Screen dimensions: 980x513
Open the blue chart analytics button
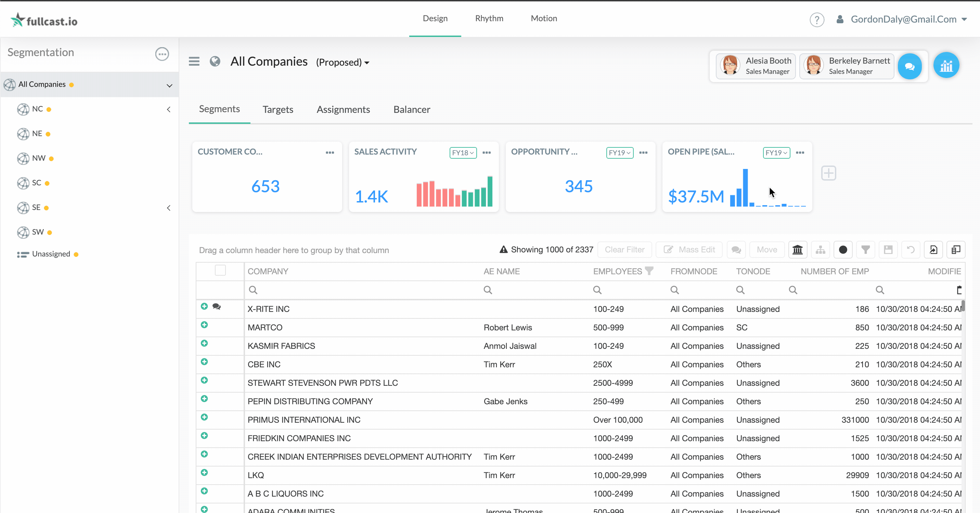[x=946, y=65]
